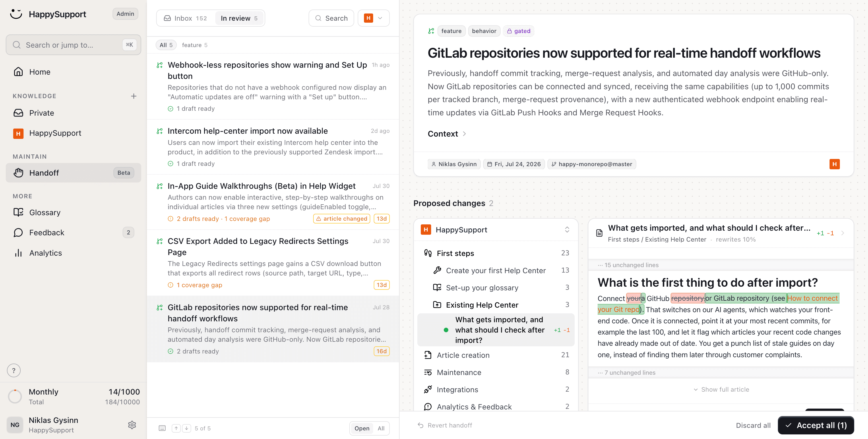Open the Webhook-less repositories handoff
868x439 pixels.
click(x=273, y=86)
